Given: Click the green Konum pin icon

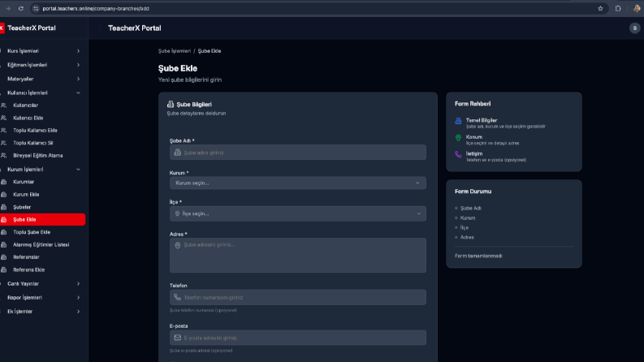Looking at the screenshot, I should pyautogui.click(x=458, y=138).
